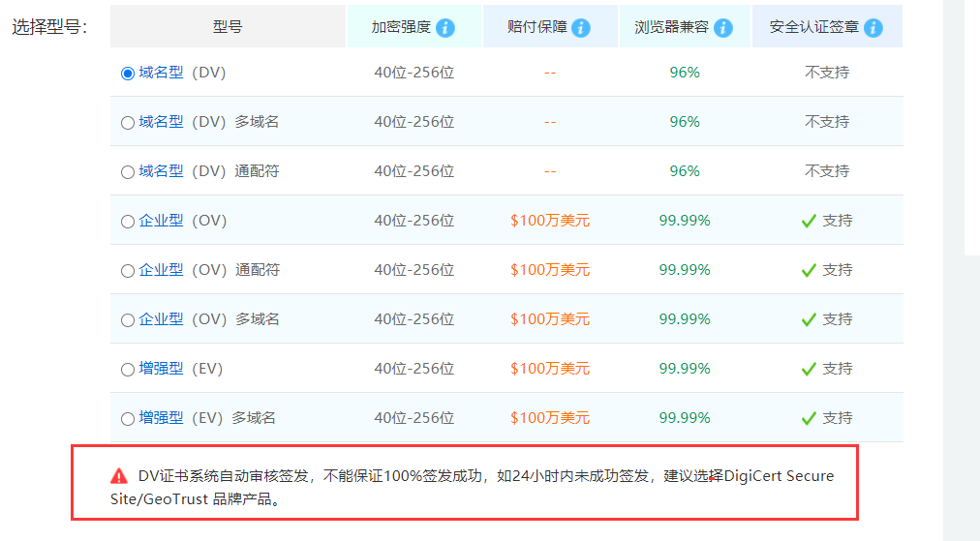Pick the 企业型 (OV) radio option

tap(128, 222)
